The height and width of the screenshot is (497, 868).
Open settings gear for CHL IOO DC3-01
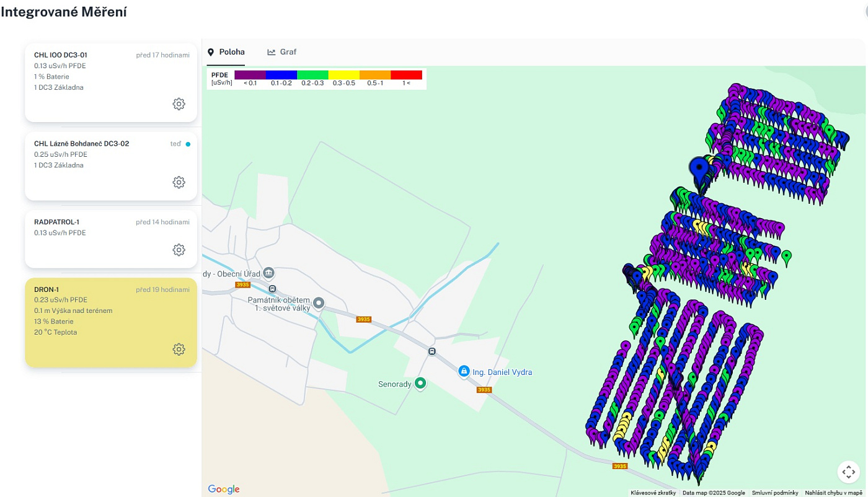tap(179, 104)
